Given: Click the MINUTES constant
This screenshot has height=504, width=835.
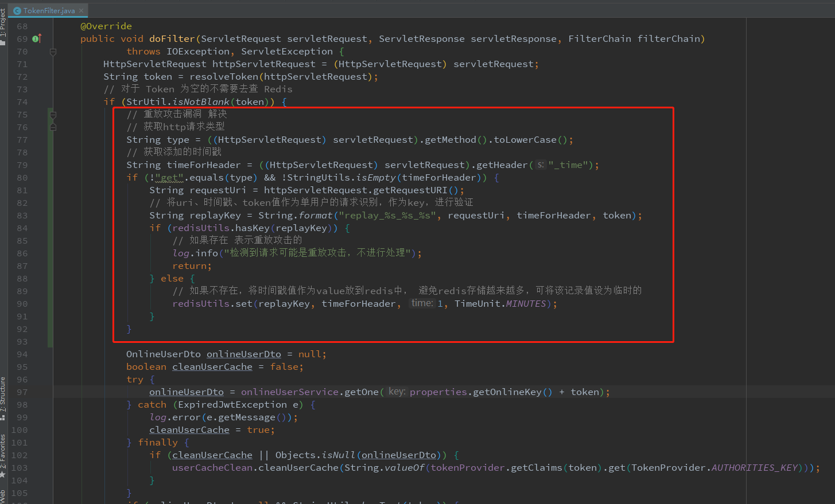Looking at the screenshot, I should (526, 304).
